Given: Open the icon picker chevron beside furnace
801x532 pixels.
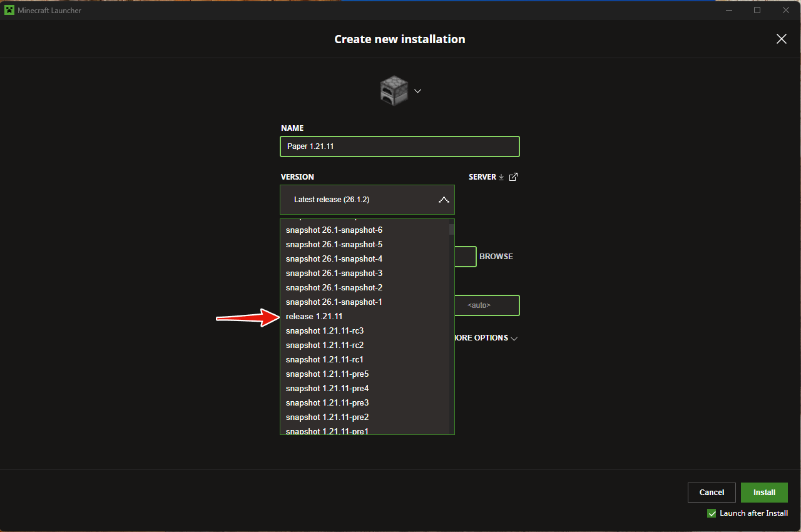Looking at the screenshot, I should (x=418, y=91).
